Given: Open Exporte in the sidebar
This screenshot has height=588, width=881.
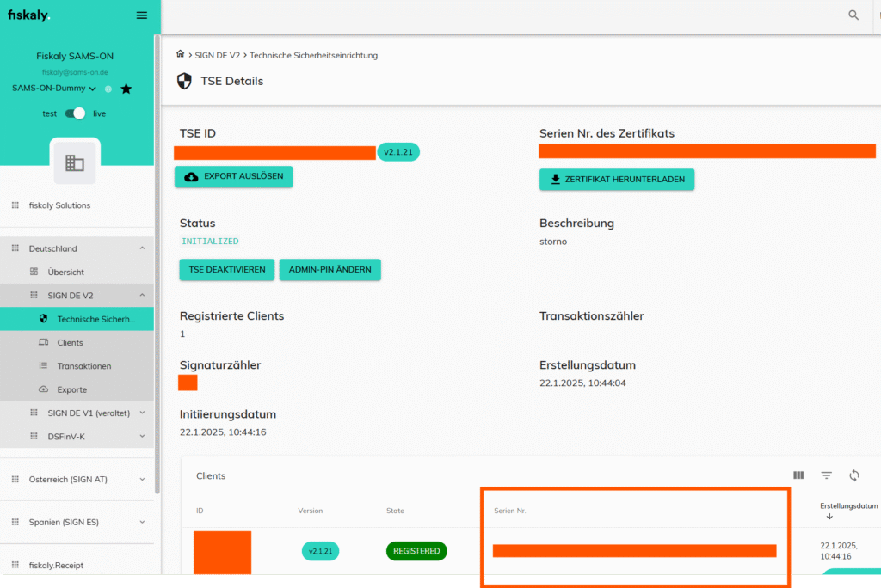Looking at the screenshot, I should click(x=71, y=389).
